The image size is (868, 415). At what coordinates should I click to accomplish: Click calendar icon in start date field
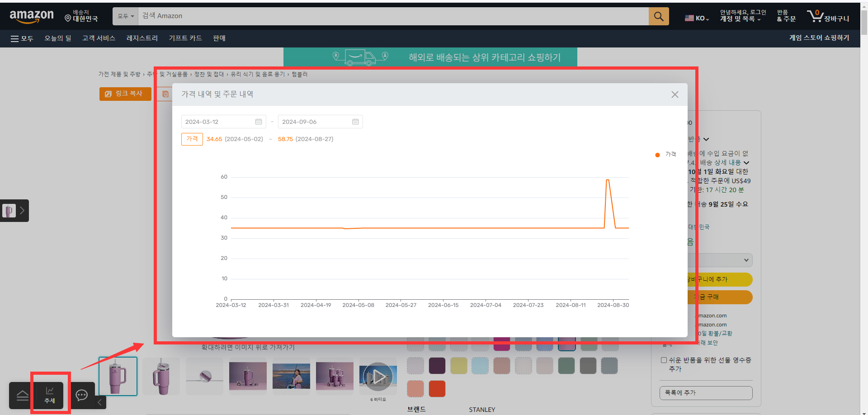(x=259, y=122)
